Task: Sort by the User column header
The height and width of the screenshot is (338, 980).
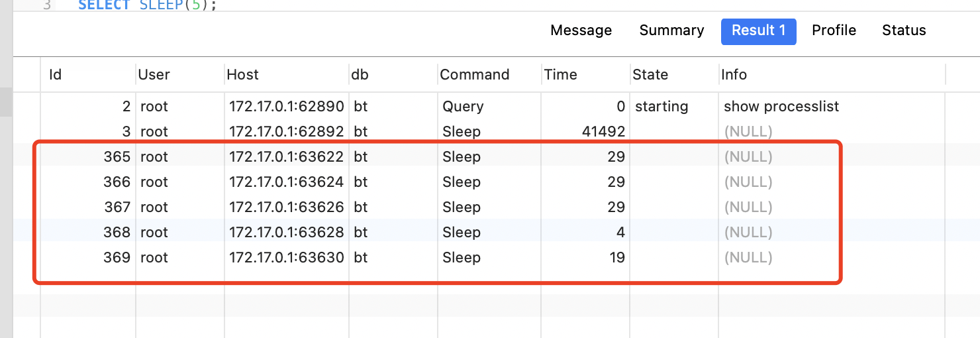Action: [180, 74]
